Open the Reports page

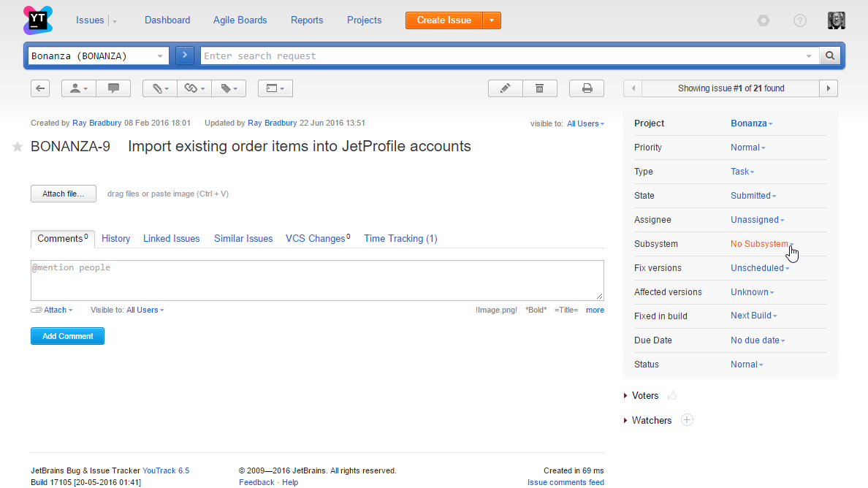[307, 20]
